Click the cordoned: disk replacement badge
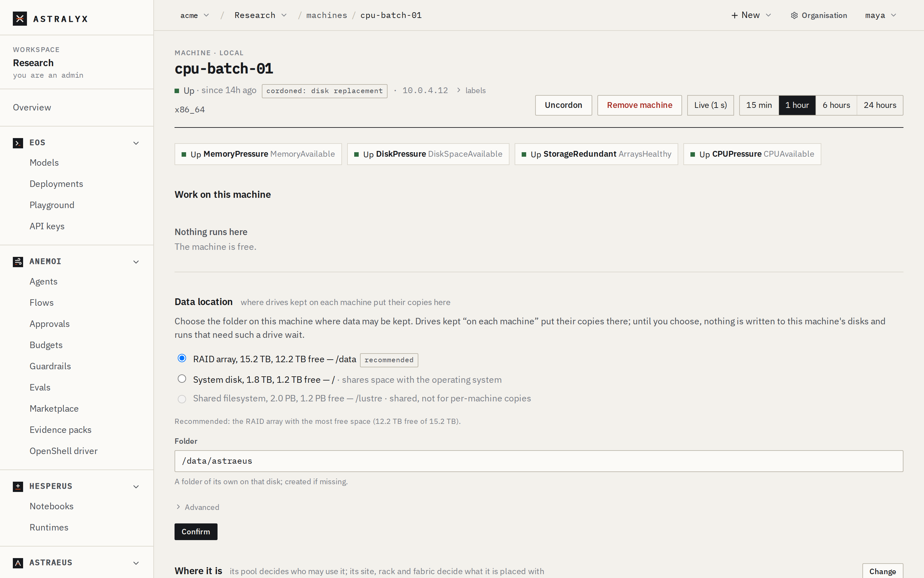 325,91
